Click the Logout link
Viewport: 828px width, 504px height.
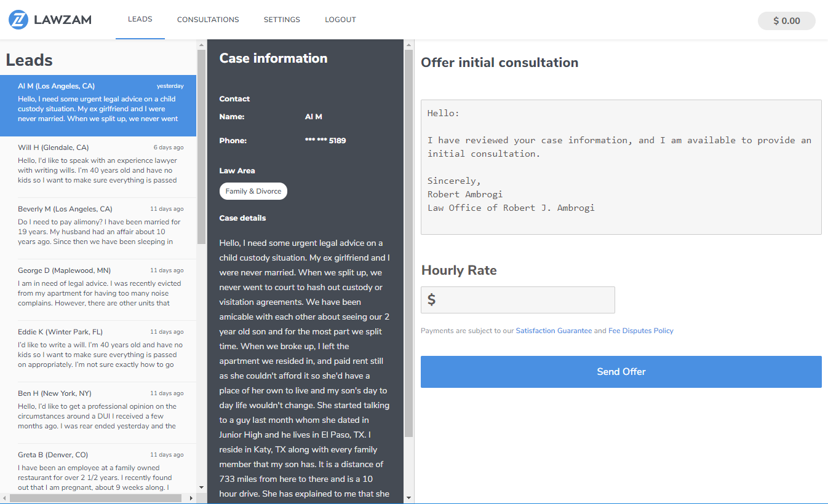point(340,20)
